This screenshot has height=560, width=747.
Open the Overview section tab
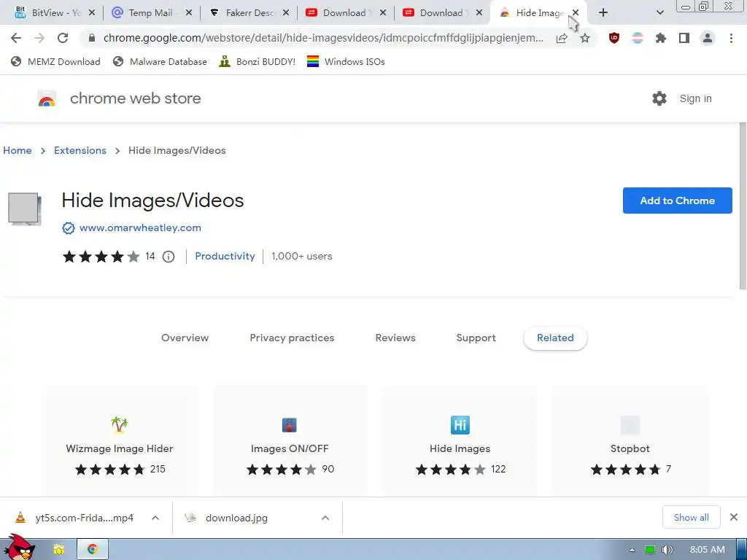tap(185, 338)
